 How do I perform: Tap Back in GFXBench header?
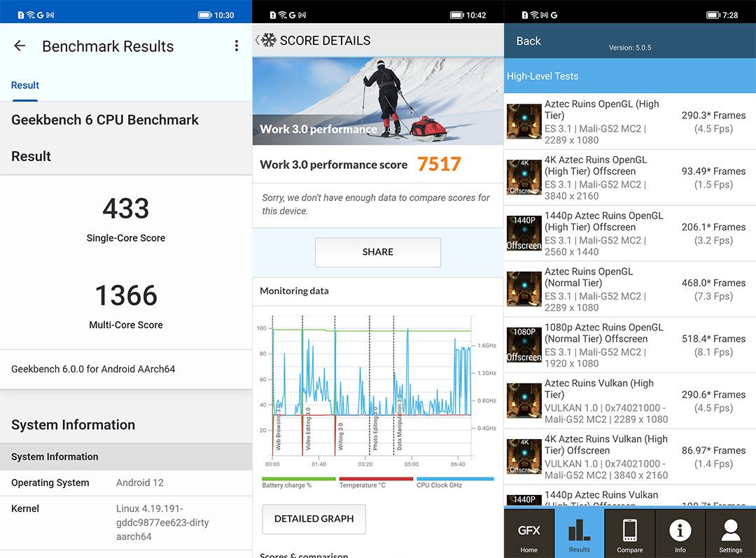click(x=528, y=41)
